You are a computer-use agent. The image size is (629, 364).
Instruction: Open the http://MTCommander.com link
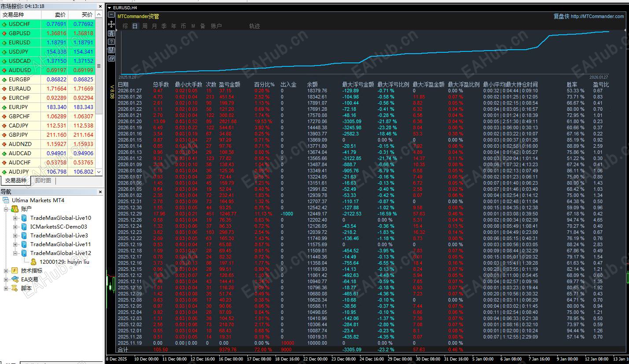pyautogui.click(x=597, y=16)
